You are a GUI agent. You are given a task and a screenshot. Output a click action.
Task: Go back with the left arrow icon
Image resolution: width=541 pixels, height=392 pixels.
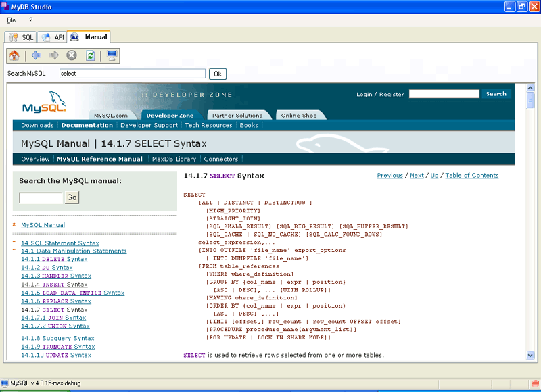tap(37, 55)
